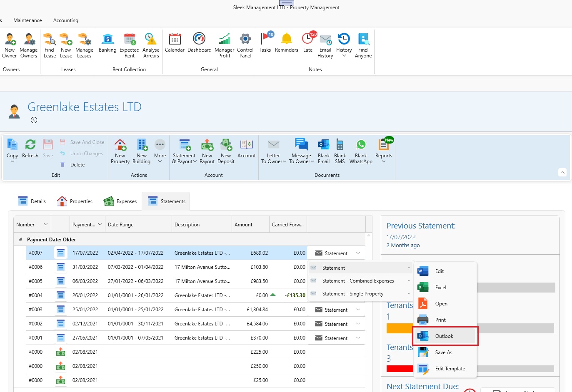572x392 pixels.
Task: Select Outlook from the context menu
Action: point(444,336)
